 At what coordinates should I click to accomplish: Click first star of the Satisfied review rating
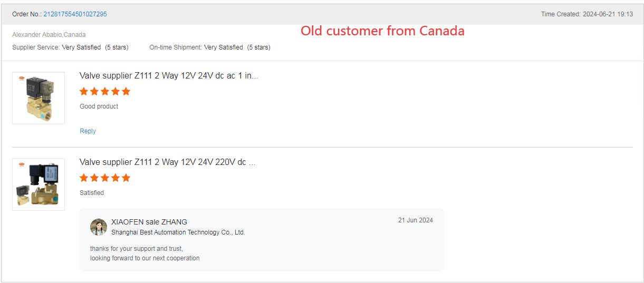[x=84, y=178]
